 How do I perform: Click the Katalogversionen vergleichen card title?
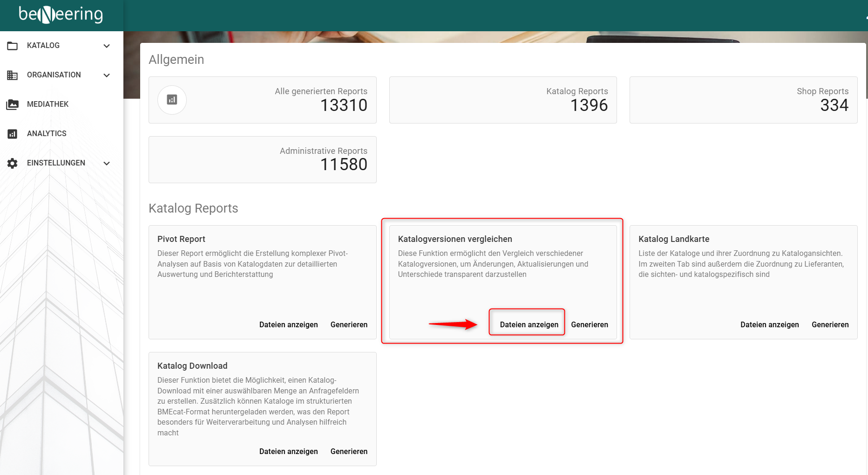pos(455,239)
